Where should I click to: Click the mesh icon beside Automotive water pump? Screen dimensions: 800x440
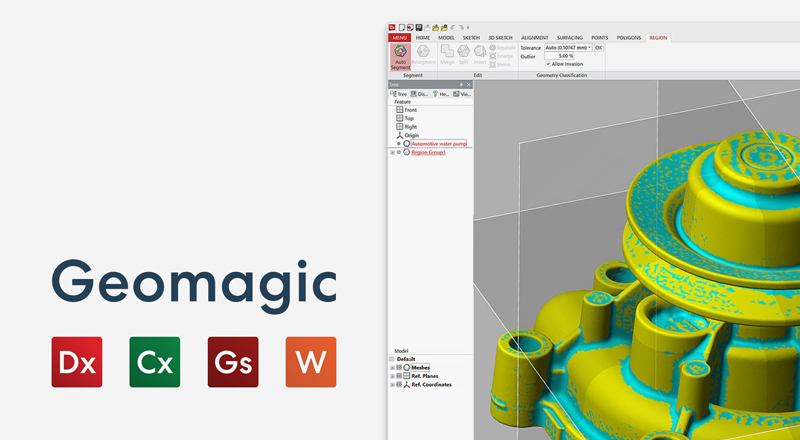click(407, 144)
